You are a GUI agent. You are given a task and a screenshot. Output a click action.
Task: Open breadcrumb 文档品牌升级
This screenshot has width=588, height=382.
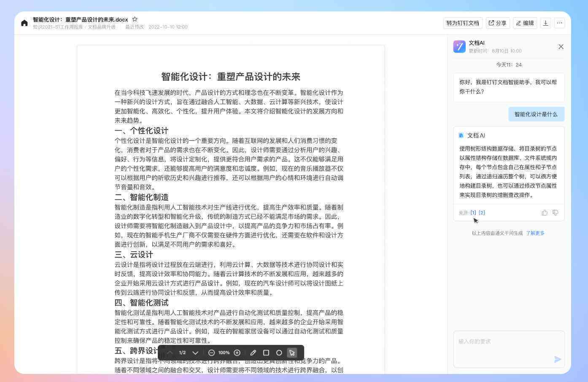pos(102,27)
